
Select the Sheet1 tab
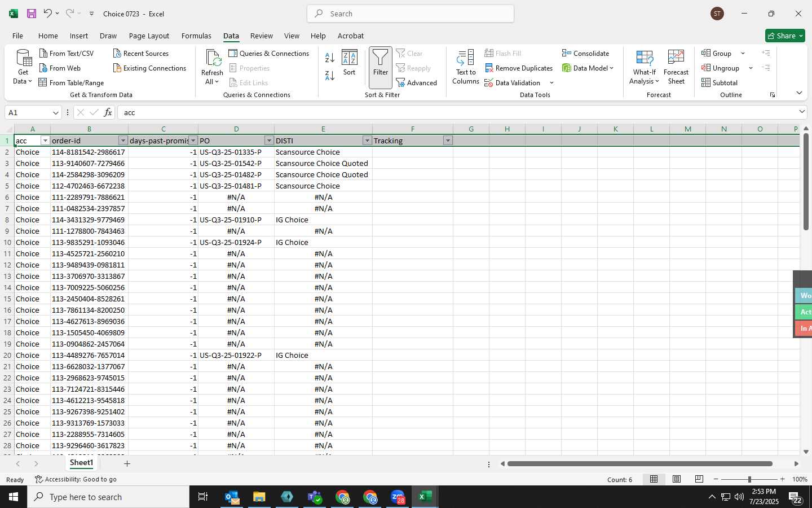click(81, 463)
